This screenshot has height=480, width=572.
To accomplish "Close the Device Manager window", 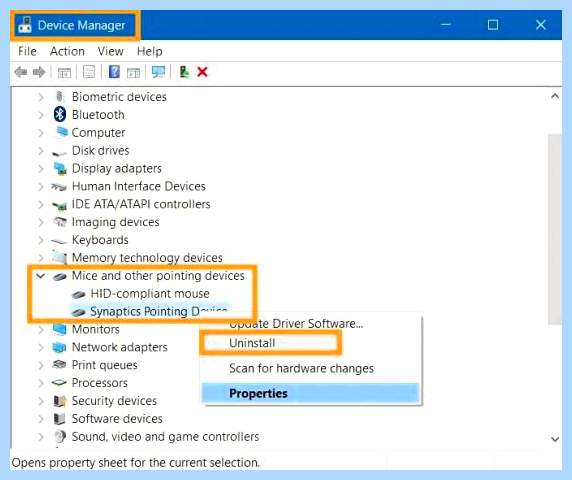I will [541, 25].
